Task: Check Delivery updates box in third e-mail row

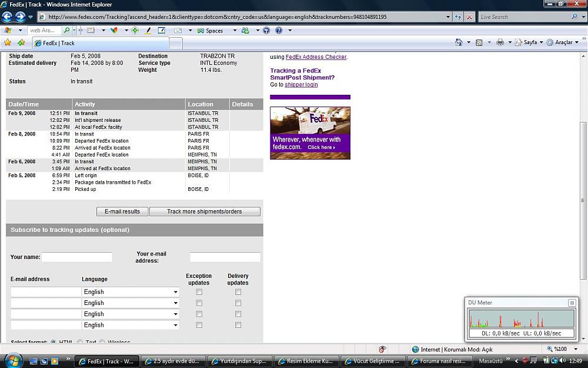Action: 238,314
